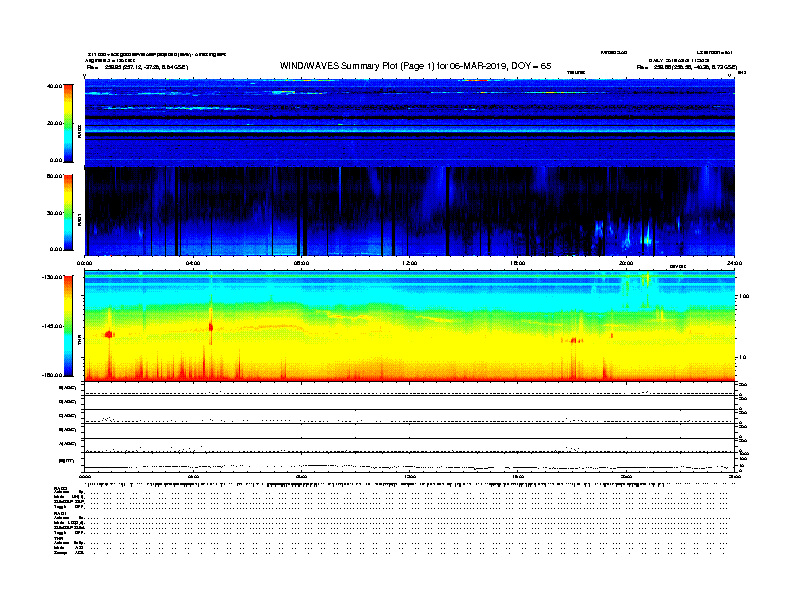
Task: Click the 20.00 label on RAD2 scale
Action: click(54, 123)
